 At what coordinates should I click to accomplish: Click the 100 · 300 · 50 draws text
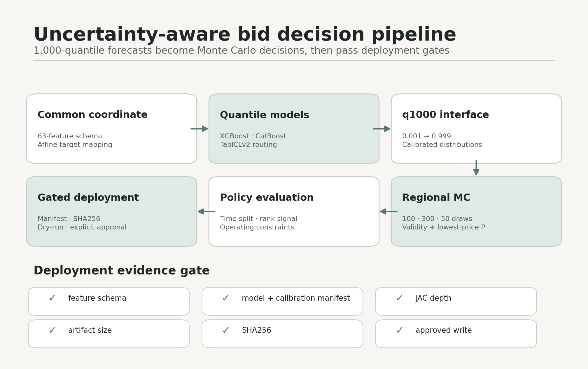click(x=437, y=219)
